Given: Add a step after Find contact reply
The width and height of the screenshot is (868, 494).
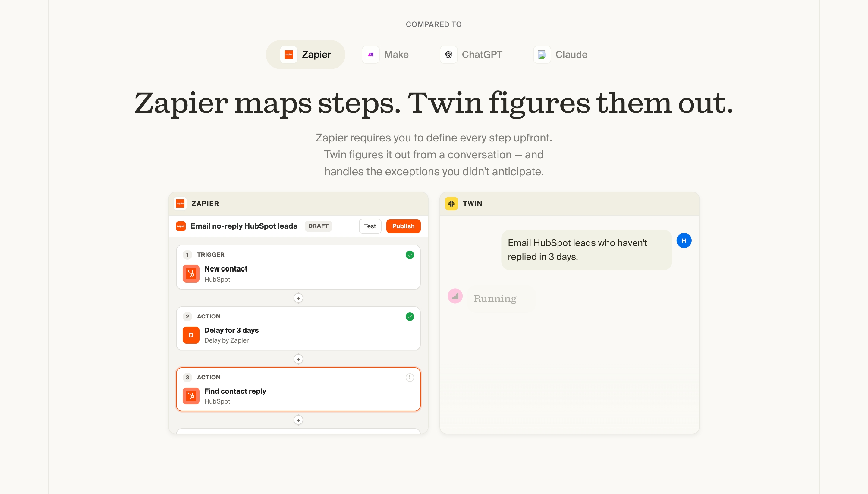Looking at the screenshot, I should point(298,420).
